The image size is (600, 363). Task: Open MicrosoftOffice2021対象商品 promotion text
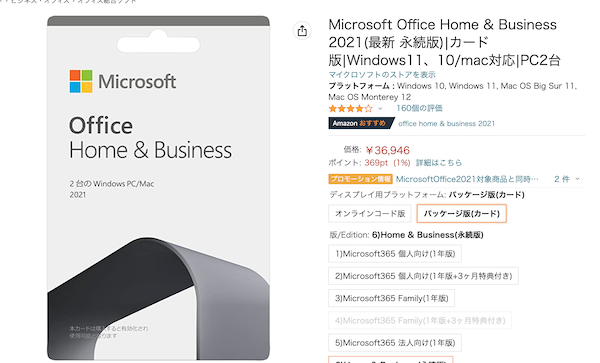click(x=467, y=179)
